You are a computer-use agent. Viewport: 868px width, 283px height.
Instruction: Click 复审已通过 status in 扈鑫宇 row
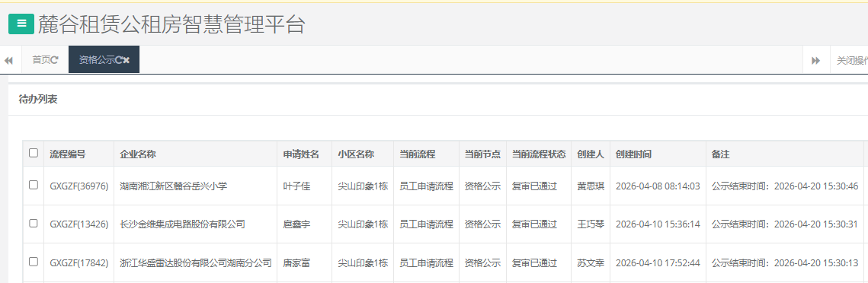[x=534, y=224]
